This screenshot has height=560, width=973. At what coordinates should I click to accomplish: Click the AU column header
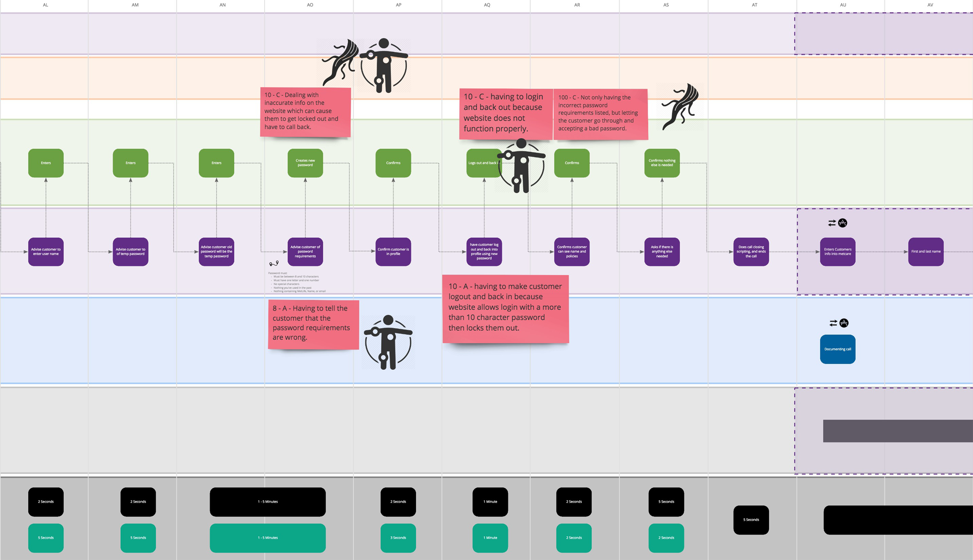842,5
